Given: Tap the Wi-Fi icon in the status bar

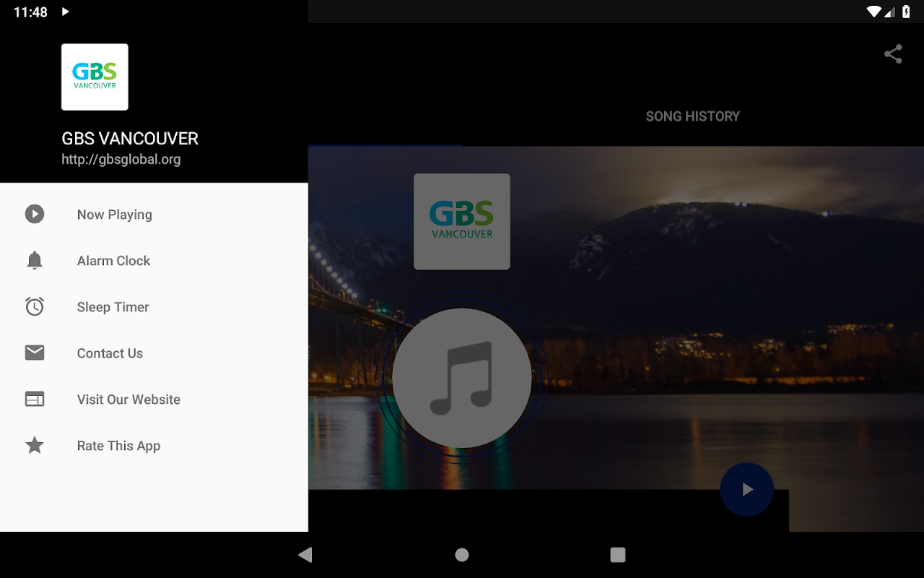Looking at the screenshot, I should (x=874, y=12).
